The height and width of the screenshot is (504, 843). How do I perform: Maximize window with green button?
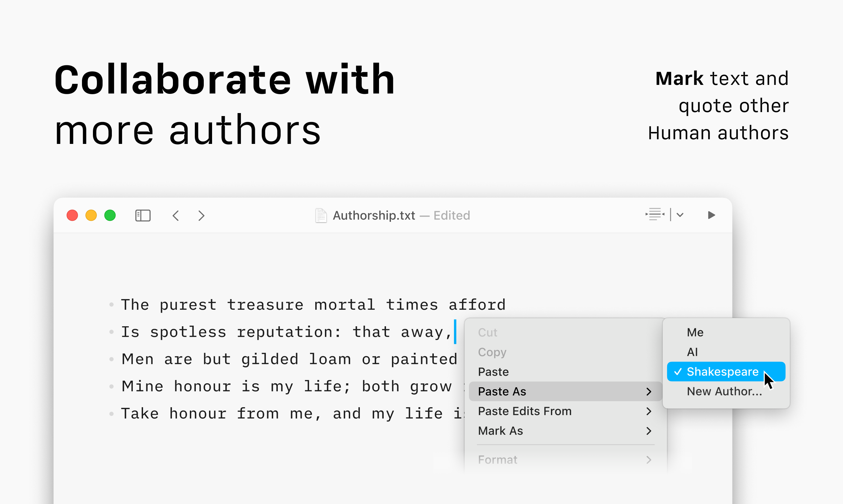110,215
